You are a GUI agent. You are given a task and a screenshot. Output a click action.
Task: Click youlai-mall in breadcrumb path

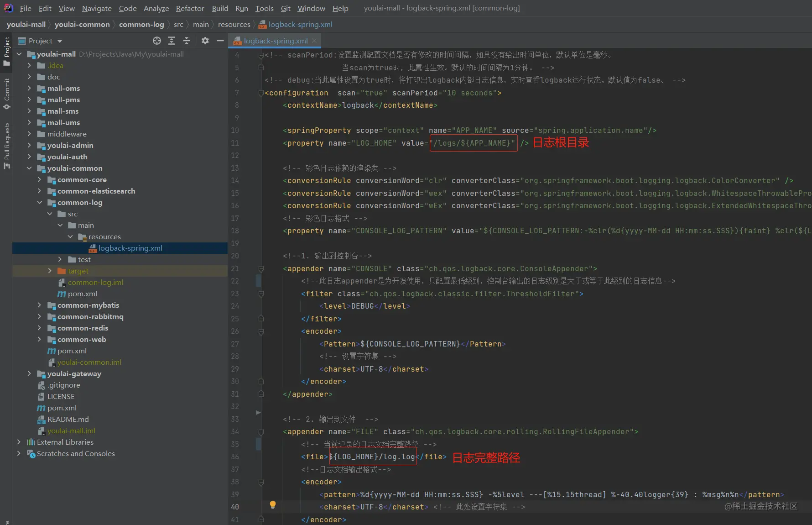pos(26,24)
